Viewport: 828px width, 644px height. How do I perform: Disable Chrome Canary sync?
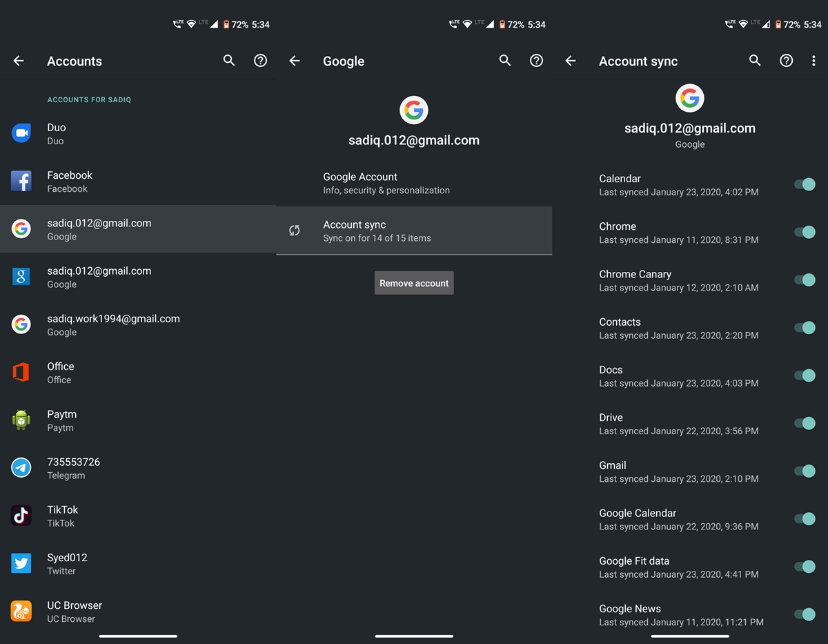click(x=805, y=280)
